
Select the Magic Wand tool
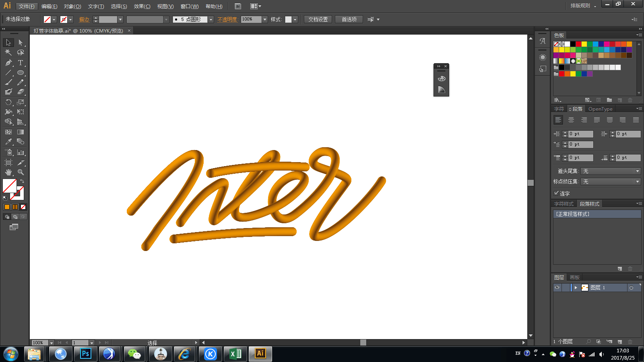click(8, 52)
